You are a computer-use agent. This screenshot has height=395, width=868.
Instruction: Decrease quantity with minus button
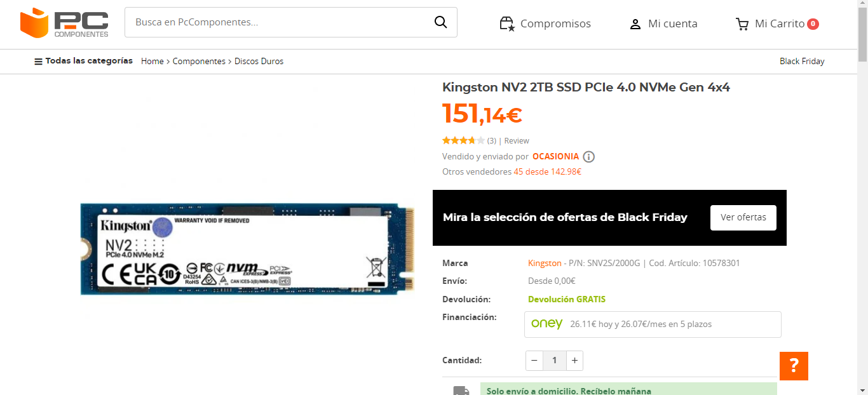coord(534,361)
